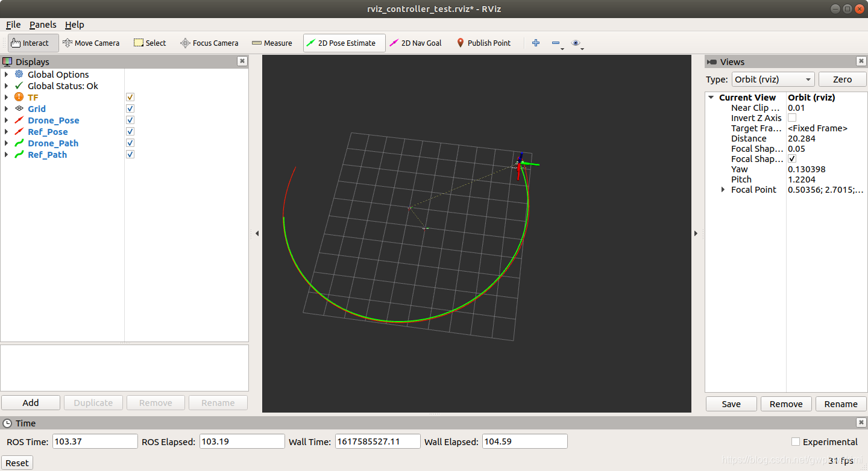The image size is (868, 471).
Task: Collapse right panel via arrow handle
Action: 696,233
